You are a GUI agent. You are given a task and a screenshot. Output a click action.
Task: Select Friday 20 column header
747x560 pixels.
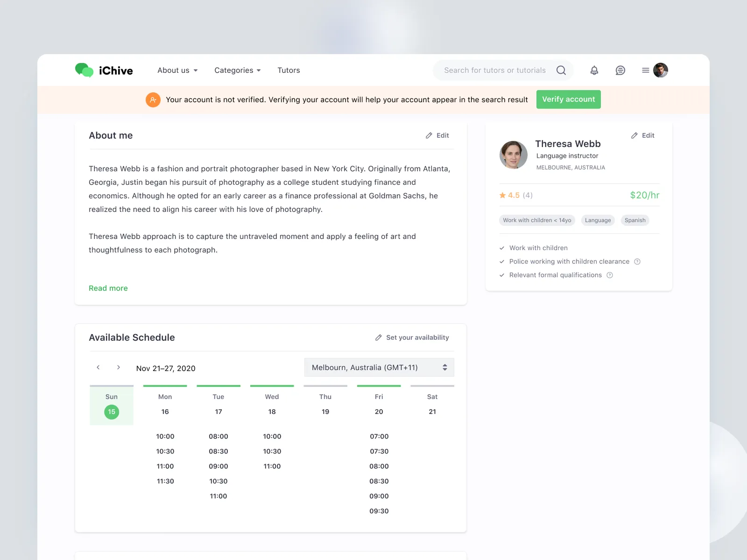coord(379,404)
